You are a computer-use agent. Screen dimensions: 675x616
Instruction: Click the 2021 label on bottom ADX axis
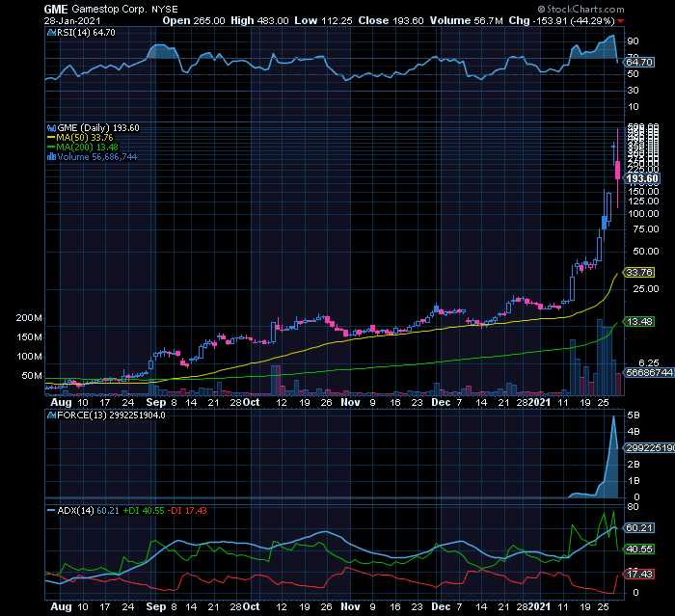539,607
